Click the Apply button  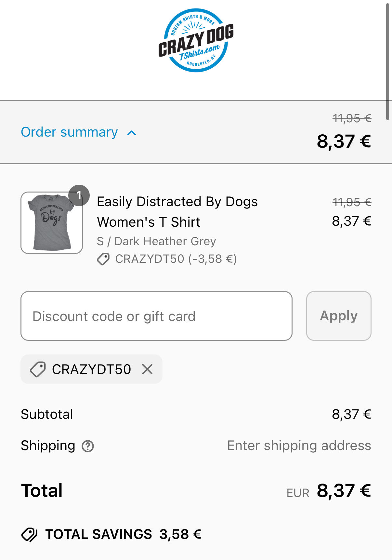click(338, 315)
